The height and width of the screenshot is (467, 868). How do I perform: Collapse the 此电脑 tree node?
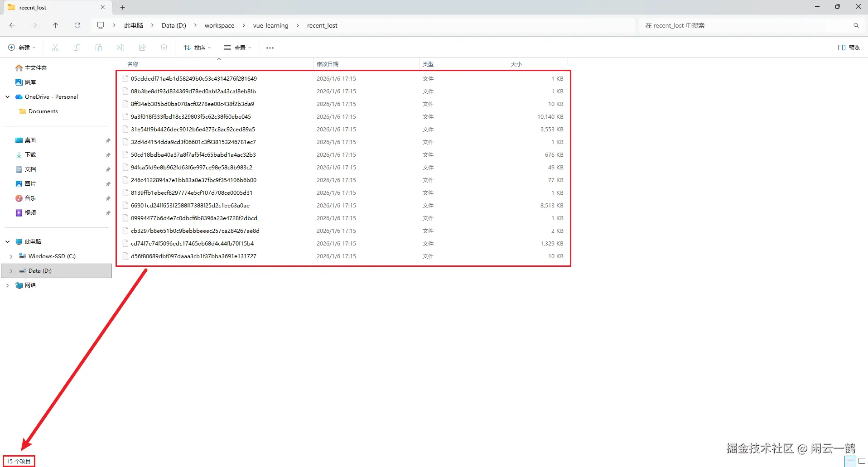coord(8,241)
